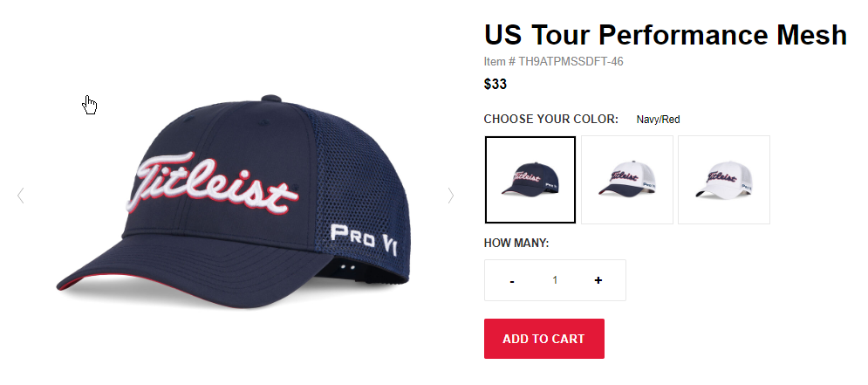Click the CHOOSE YOUR COLOR label
Viewport: 868px width, 385px height.
click(x=550, y=119)
